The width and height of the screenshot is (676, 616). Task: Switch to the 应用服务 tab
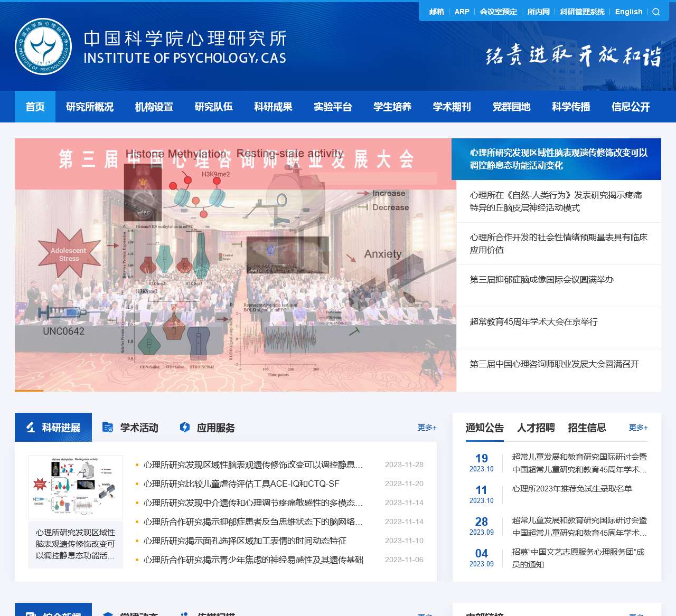click(208, 427)
